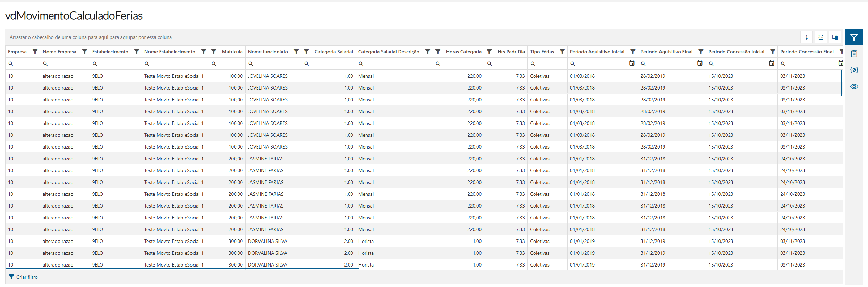868x287 pixels.
Task: Focus the Categoria Salarial Descrição filter input
Action: (x=394, y=64)
